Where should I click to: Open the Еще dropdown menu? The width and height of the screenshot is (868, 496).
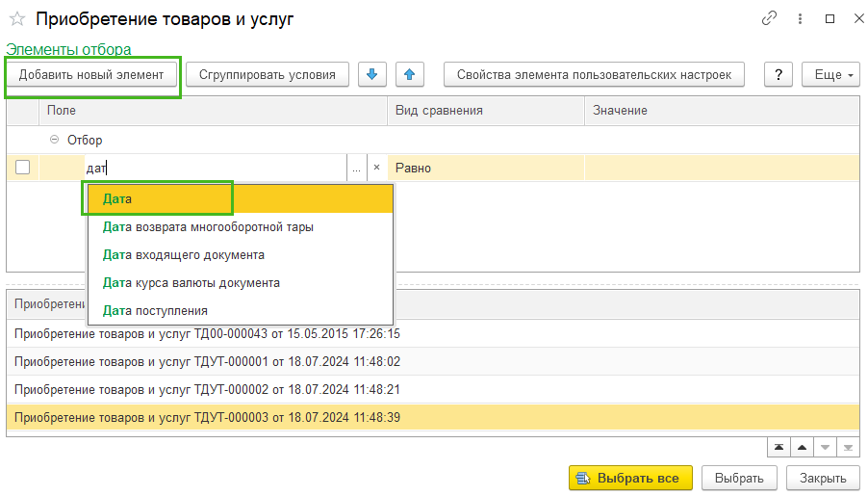(830, 74)
